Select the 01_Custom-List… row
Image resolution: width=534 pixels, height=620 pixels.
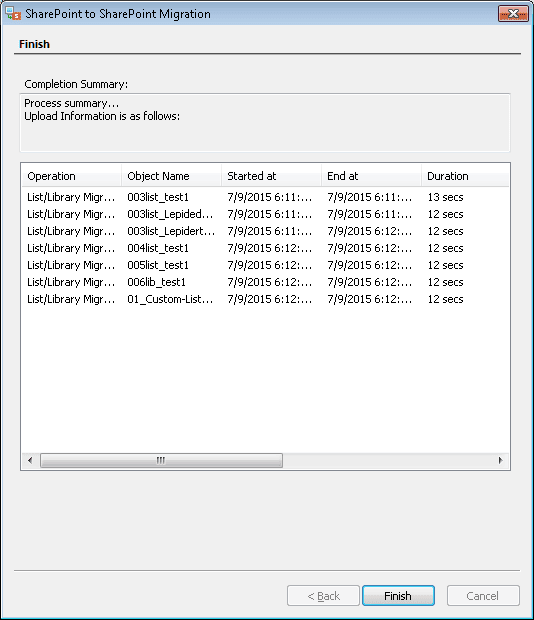pyautogui.click(x=265, y=299)
